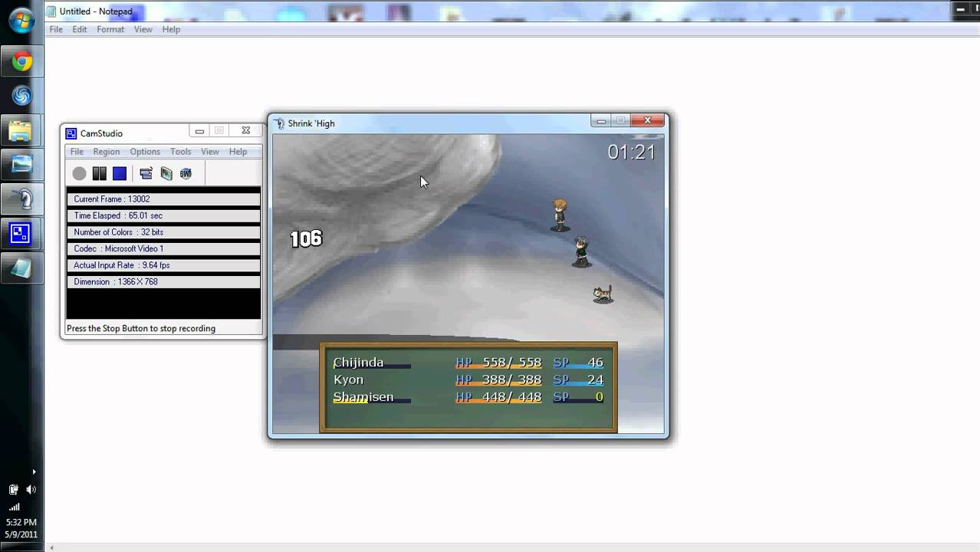Open the CamStudio Region menu
The height and width of the screenshot is (552, 980).
point(107,152)
